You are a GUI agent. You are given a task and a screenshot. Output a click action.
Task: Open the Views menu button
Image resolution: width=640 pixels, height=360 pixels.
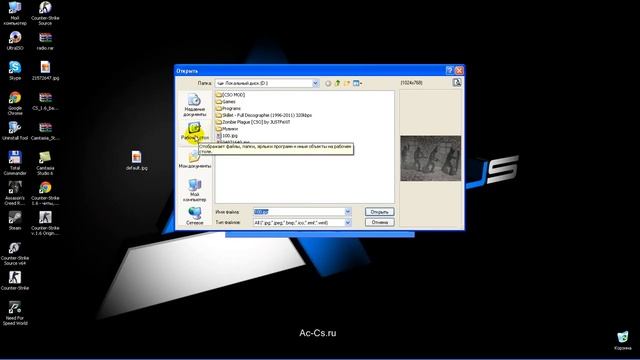(358, 83)
